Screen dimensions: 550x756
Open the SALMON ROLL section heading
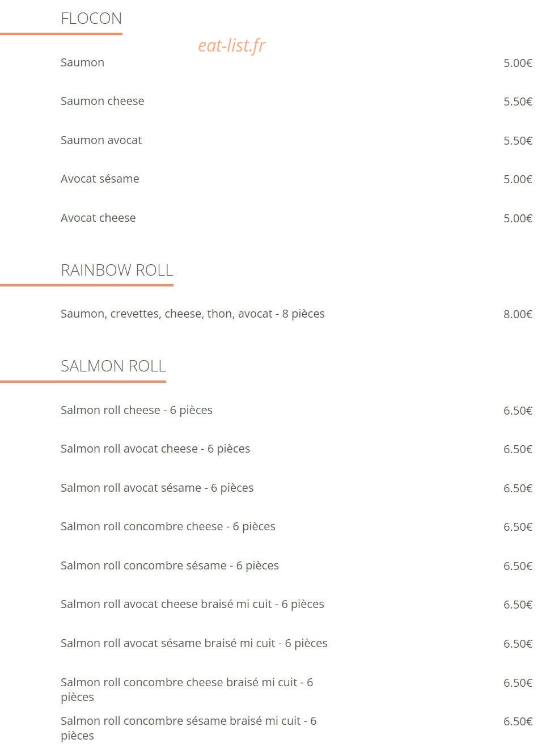pyautogui.click(x=113, y=366)
